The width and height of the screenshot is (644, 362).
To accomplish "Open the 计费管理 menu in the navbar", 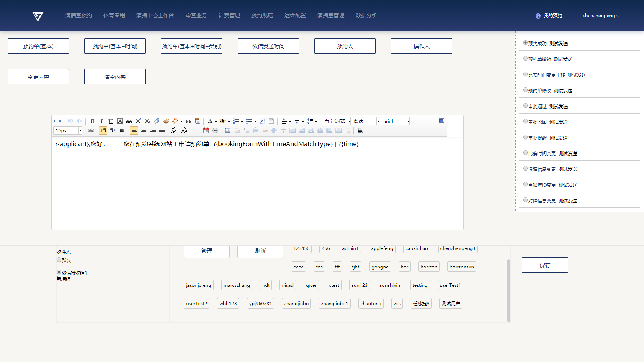I will 229,15.
